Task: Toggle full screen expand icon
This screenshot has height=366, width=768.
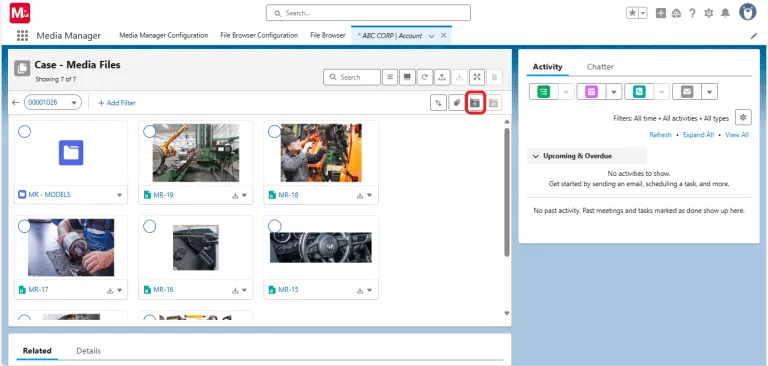Action: pos(477,77)
